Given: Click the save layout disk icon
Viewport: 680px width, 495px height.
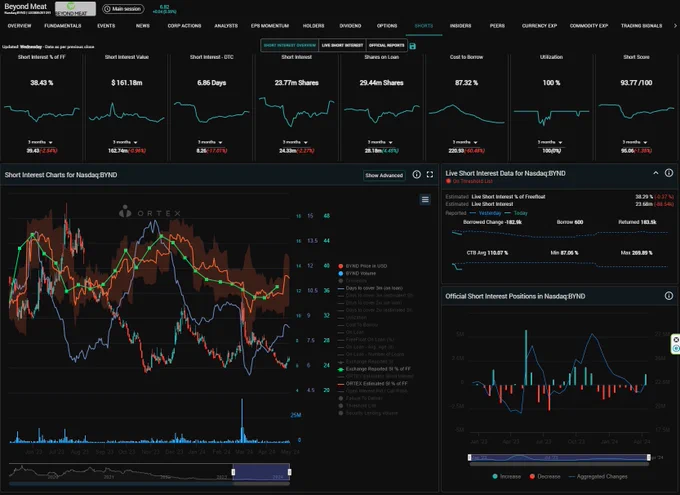Looking at the screenshot, I should [412, 46].
